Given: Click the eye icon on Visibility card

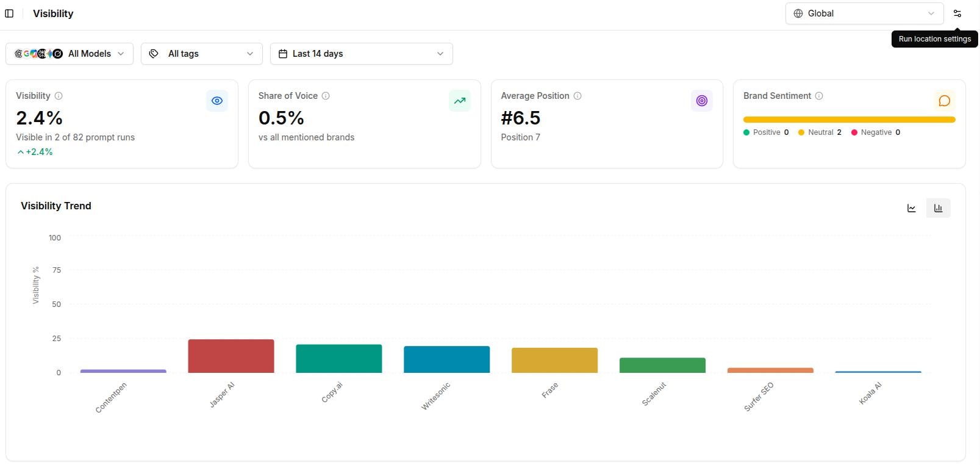Looking at the screenshot, I should [x=217, y=101].
